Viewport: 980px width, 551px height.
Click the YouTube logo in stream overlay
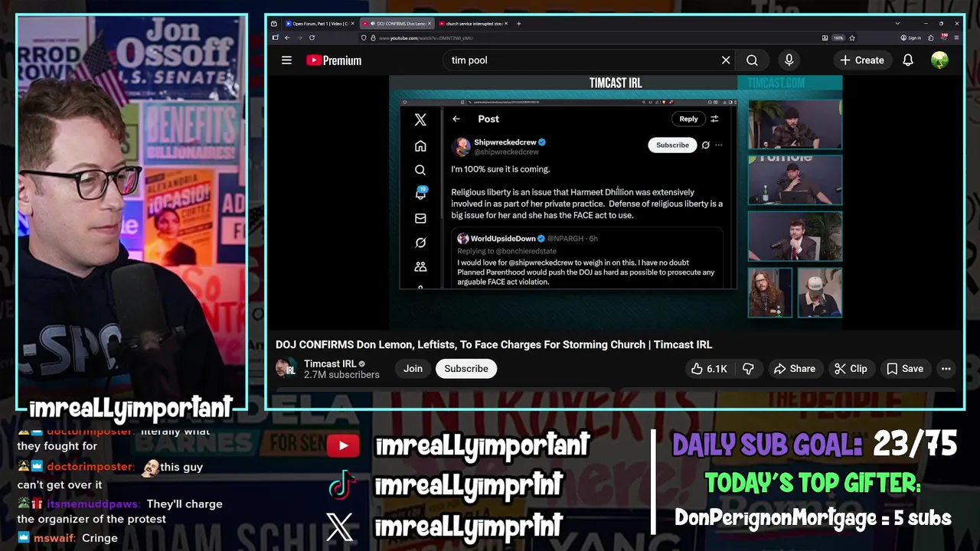coord(343,445)
